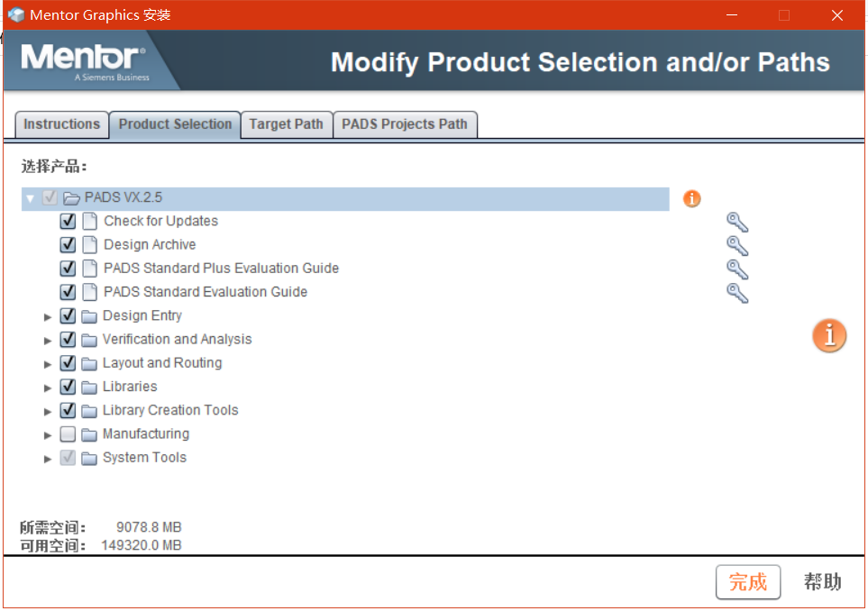The image size is (868, 611).
Task: Uncheck the Libraries checkbox
Action: coord(68,387)
